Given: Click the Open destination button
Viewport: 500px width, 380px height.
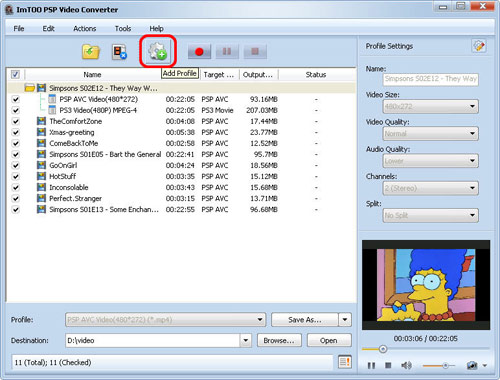Looking at the screenshot, I should point(329,340).
